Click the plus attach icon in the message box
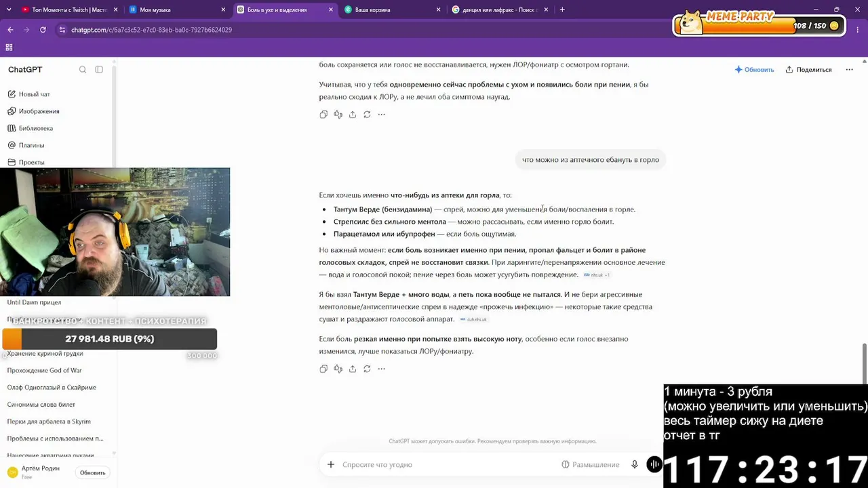This screenshot has height=488, width=868. coord(331,464)
